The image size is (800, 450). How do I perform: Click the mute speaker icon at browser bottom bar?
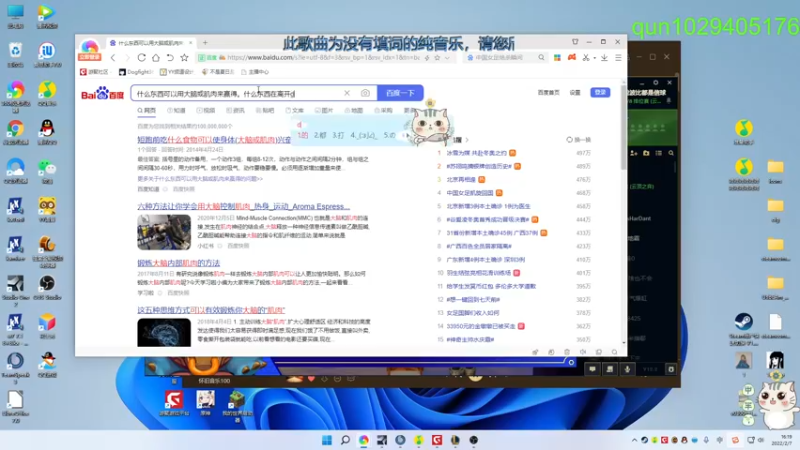[x=583, y=352]
